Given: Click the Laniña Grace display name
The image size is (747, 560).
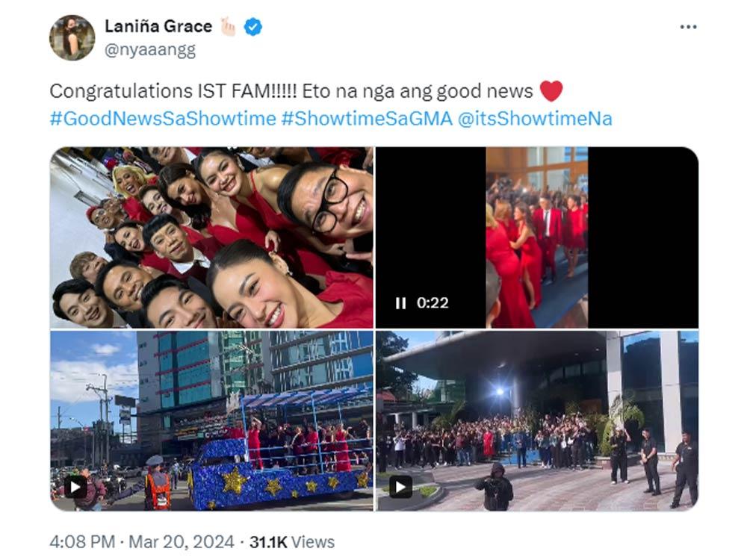Looking at the screenshot, I should [x=158, y=26].
